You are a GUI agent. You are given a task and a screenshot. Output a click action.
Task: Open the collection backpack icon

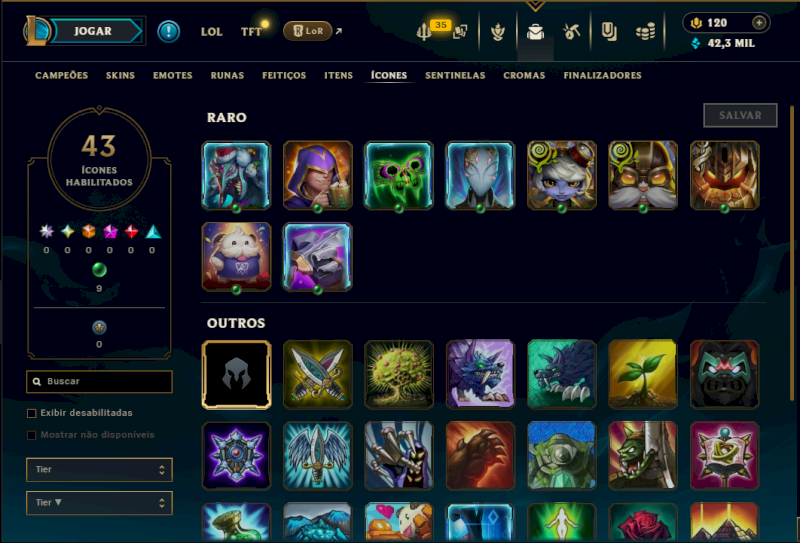pos(535,33)
